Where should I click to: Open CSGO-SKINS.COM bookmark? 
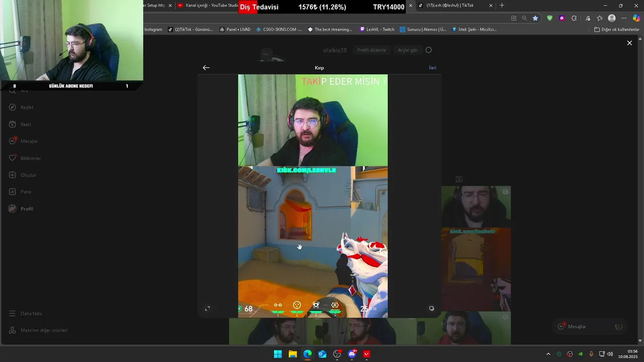click(279, 30)
